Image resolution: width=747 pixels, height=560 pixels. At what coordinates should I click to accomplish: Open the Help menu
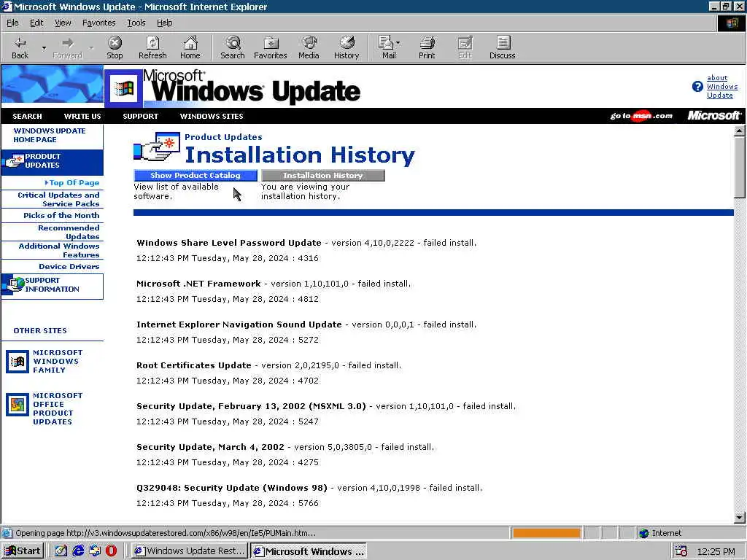pos(164,23)
